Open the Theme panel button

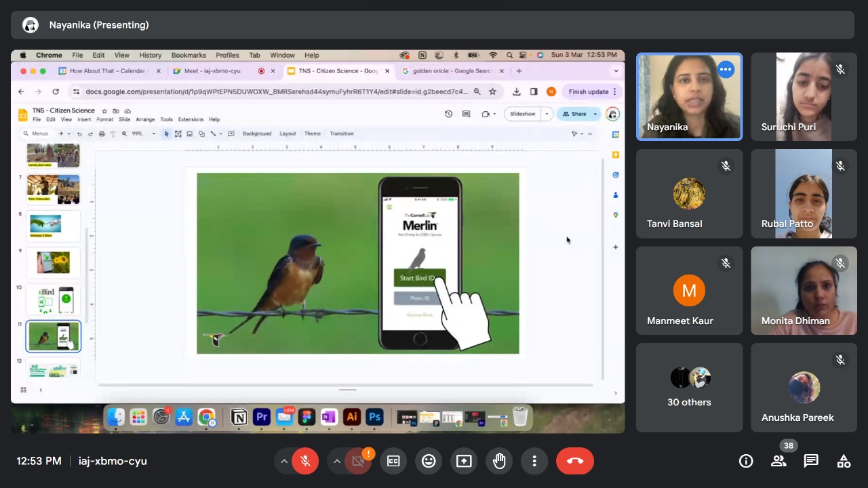[x=313, y=134]
